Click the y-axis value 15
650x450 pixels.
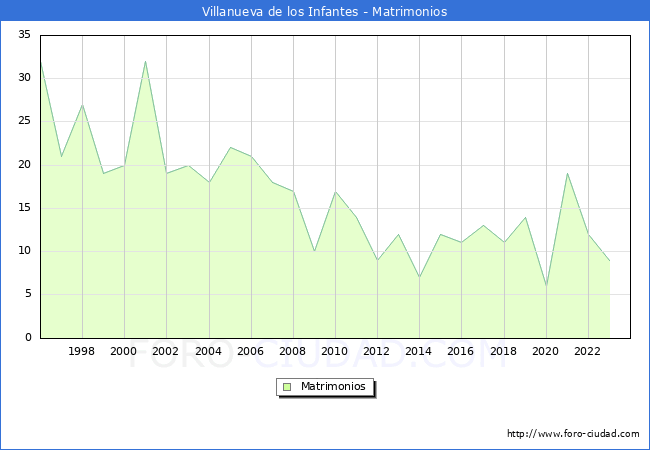pos(24,208)
